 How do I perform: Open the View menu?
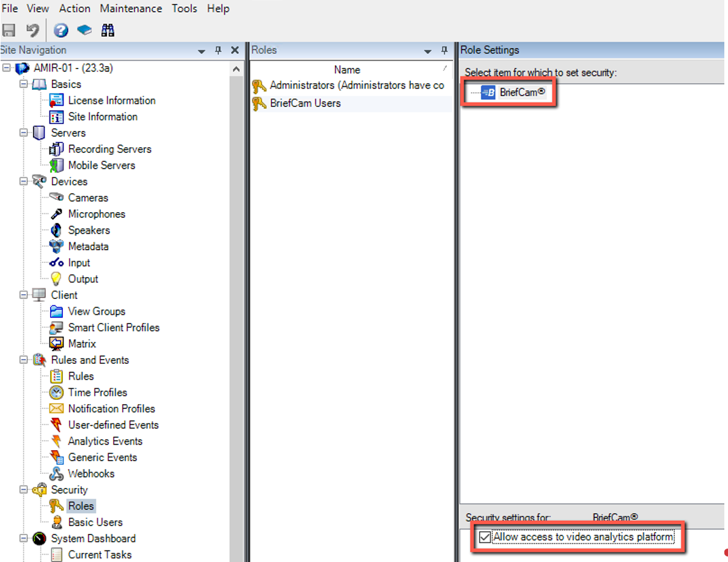coord(38,9)
